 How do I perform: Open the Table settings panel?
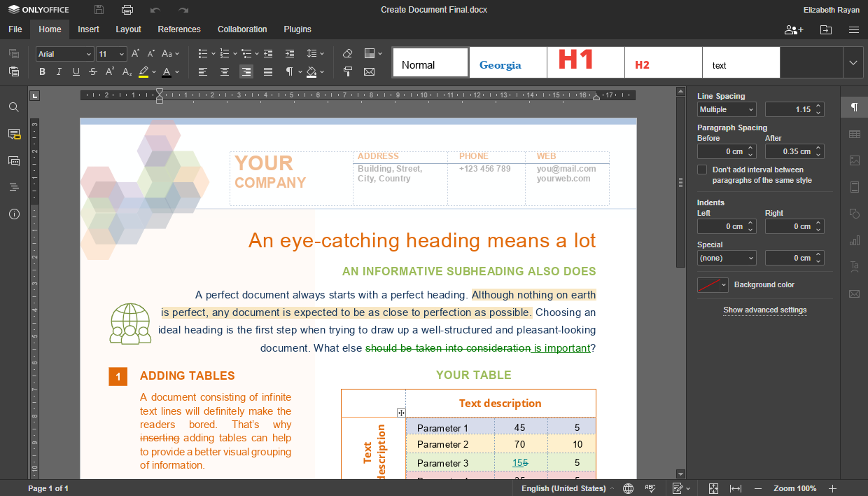853,134
